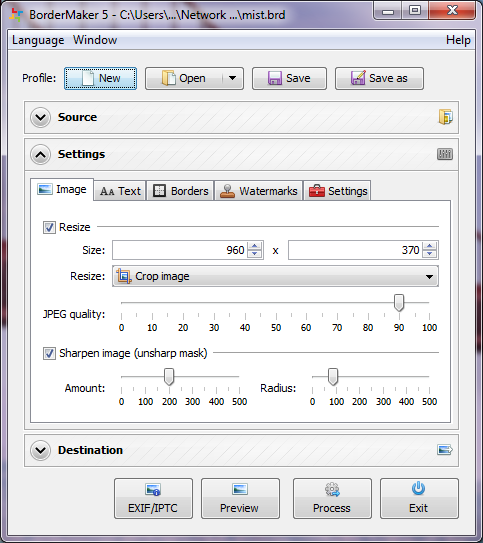Click the Preview button
Screen dimensions: 483x543
point(240,499)
